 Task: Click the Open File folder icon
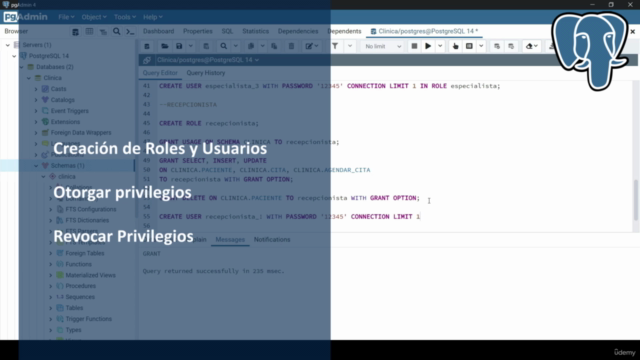[165, 46]
